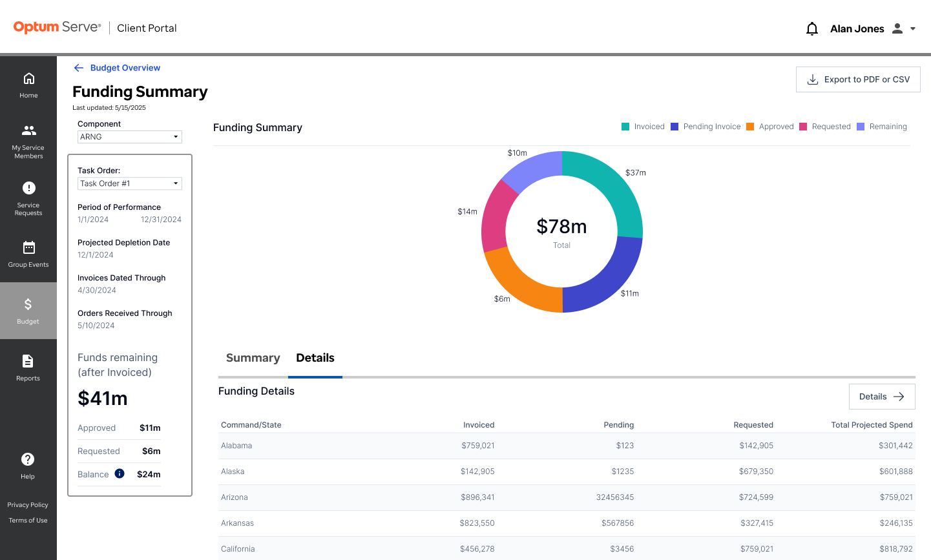The width and height of the screenshot is (931, 560).
Task: Open the Home sidebar icon
Action: (x=28, y=78)
